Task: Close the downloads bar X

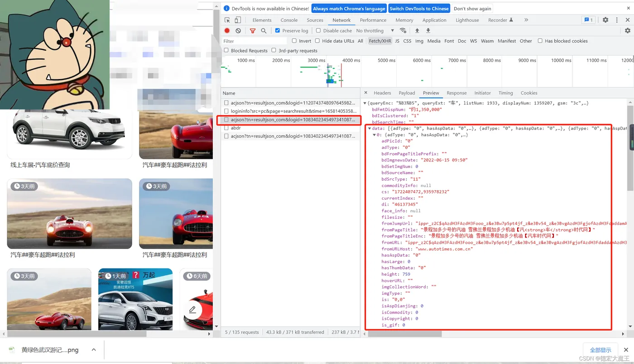Action: pos(627,350)
